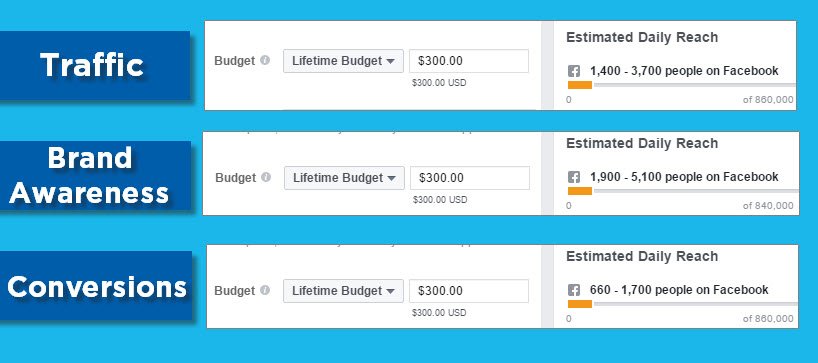The image size is (818, 363).
Task: Click Facebook icon beside 660 - 1,700 people
Action: point(574,291)
